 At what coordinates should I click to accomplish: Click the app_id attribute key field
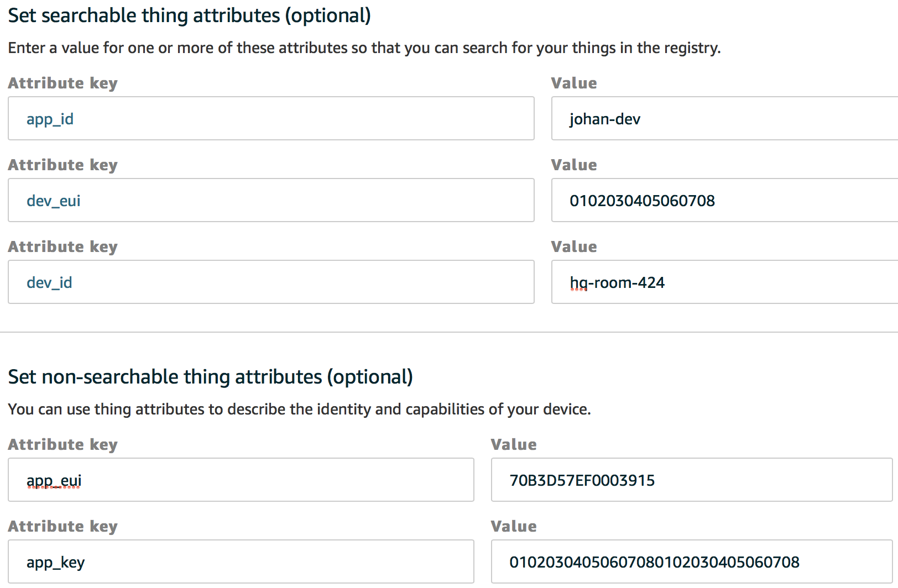click(271, 119)
